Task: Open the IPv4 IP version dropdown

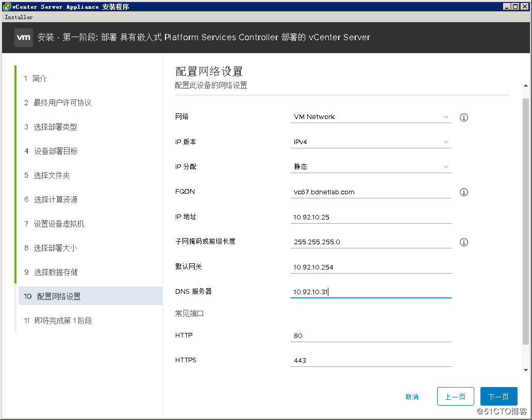Action: point(371,142)
